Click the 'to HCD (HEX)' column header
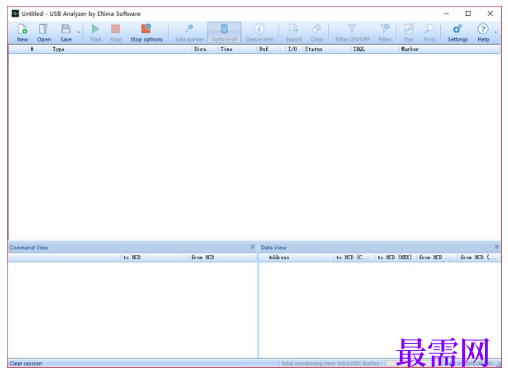 396,257
